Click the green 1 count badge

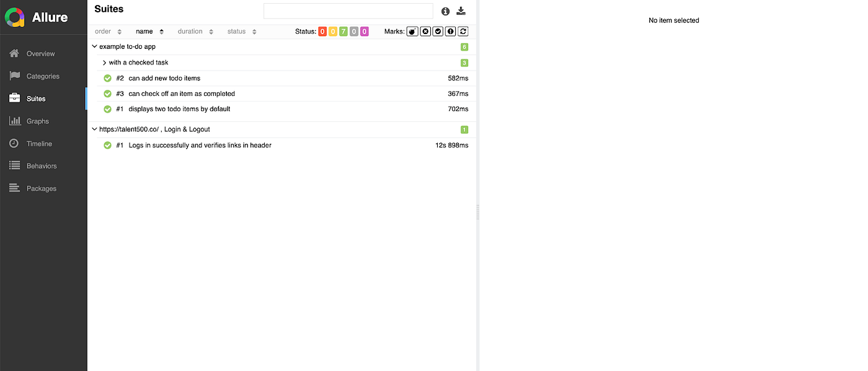click(464, 130)
